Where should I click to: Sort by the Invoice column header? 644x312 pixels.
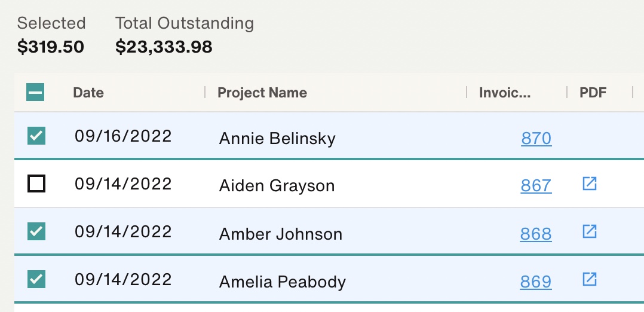coord(505,93)
